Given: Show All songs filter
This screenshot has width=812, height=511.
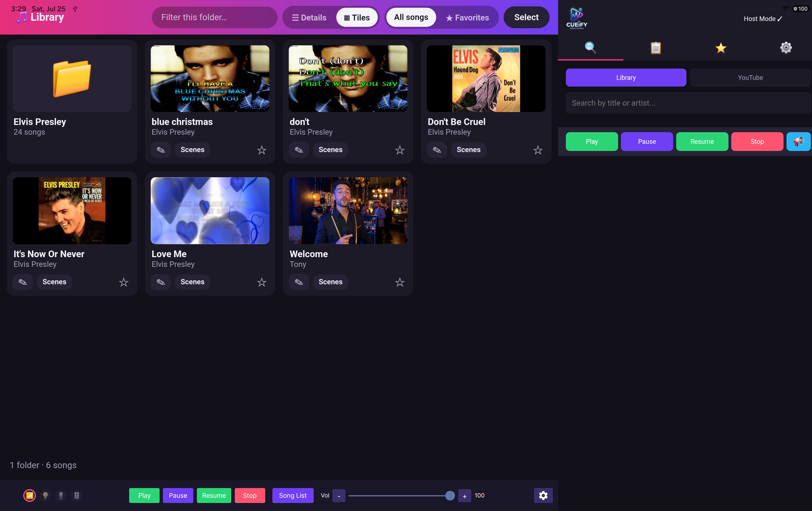Looking at the screenshot, I should click(x=411, y=17).
